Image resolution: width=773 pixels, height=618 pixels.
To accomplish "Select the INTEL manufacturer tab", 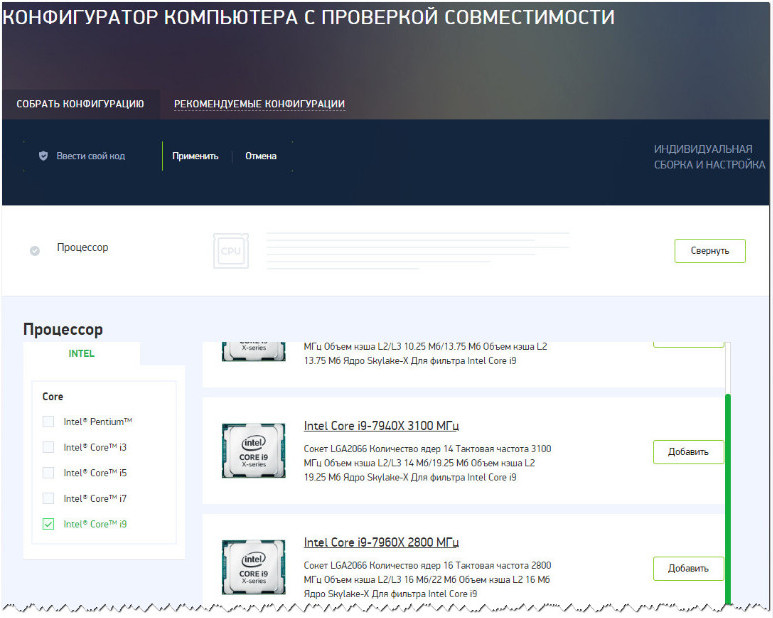I will coord(81,353).
